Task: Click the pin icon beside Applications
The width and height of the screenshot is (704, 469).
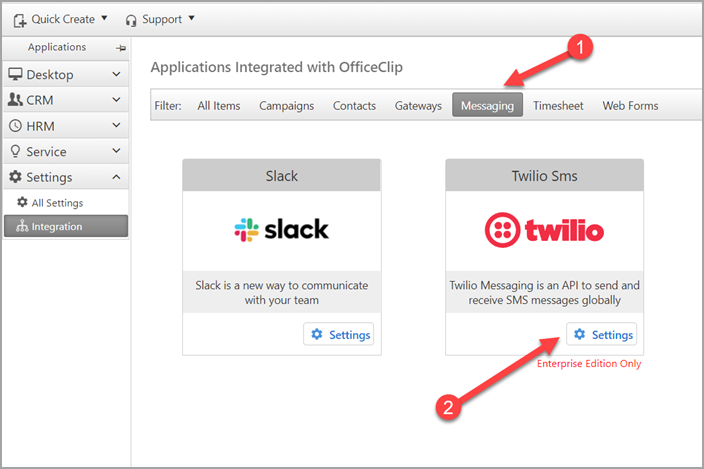Action: [121, 48]
